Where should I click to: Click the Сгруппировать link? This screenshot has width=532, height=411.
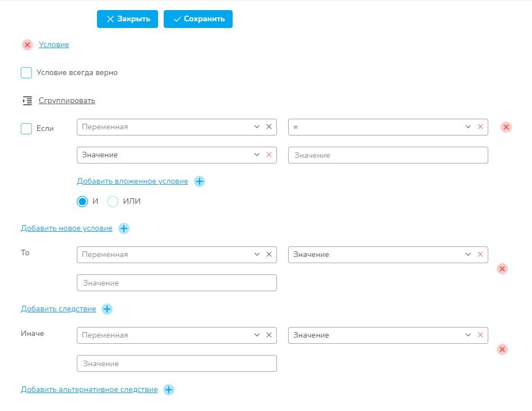[x=67, y=101]
